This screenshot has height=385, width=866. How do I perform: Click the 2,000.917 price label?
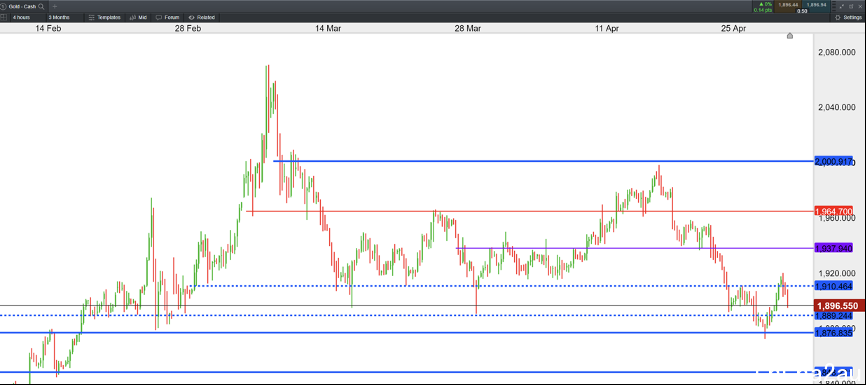[x=834, y=161]
